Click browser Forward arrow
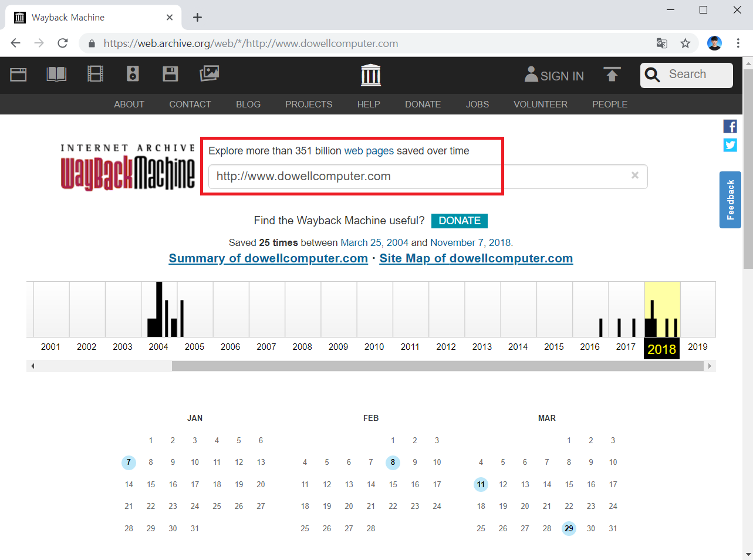This screenshot has height=560, width=753. [39, 43]
